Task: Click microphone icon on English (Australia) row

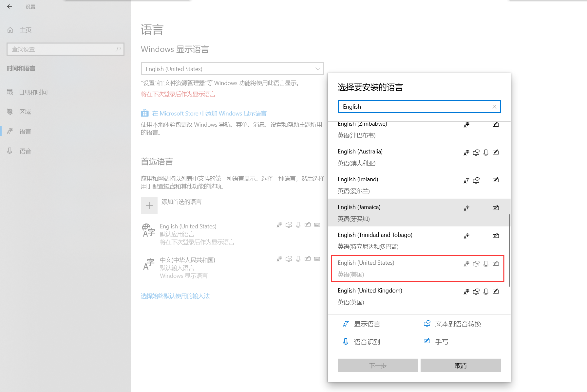Action: tap(486, 153)
